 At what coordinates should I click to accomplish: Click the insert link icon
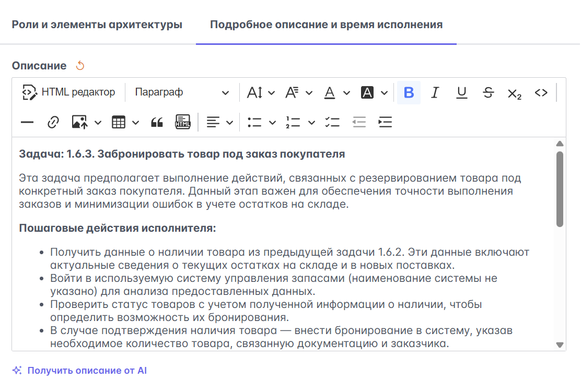[x=53, y=122]
